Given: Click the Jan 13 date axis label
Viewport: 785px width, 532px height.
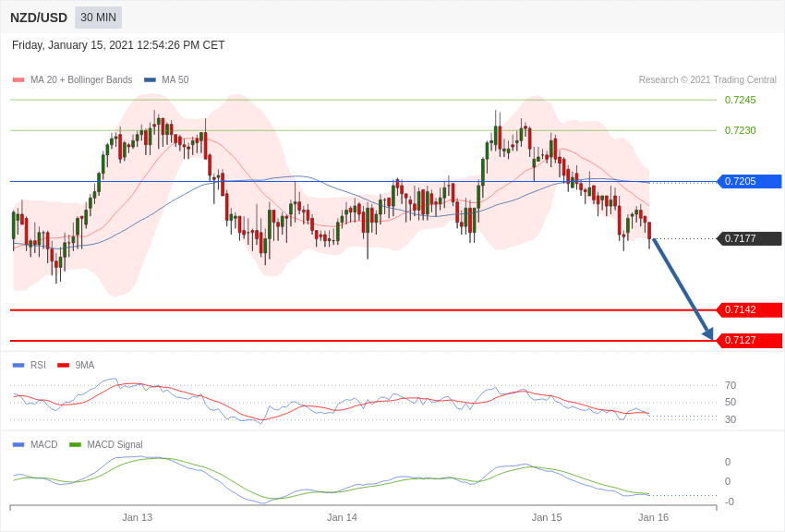Looking at the screenshot, I should pos(138,517).
